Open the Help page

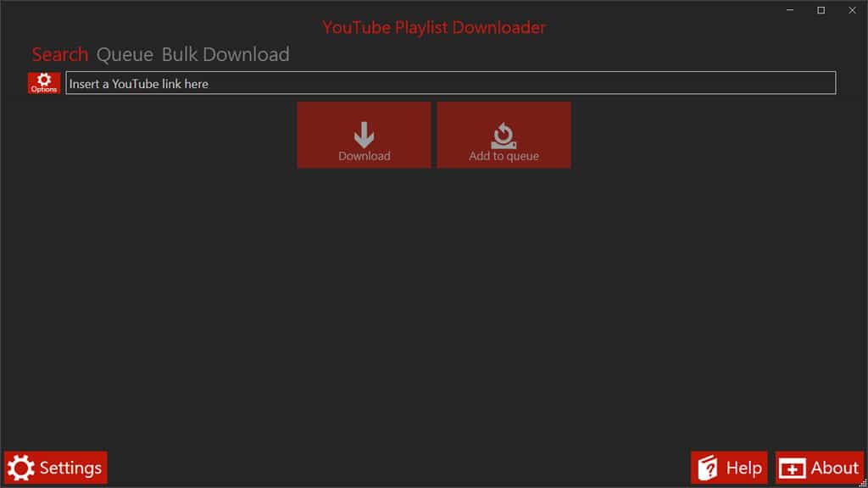[729, 468]
